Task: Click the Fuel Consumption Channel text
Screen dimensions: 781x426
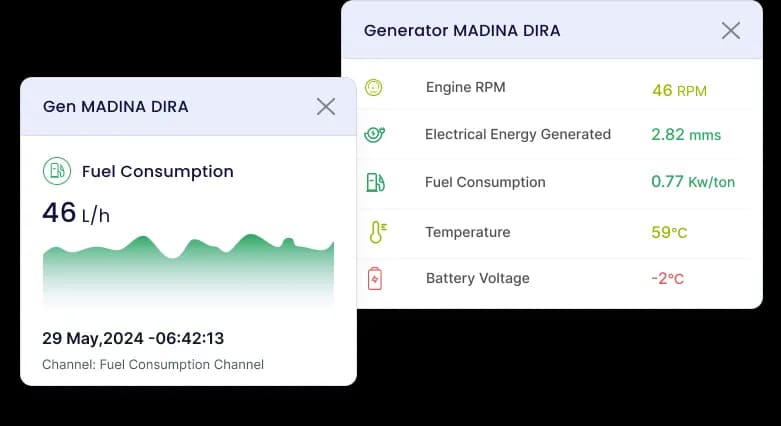Action: tap(153, 364)
